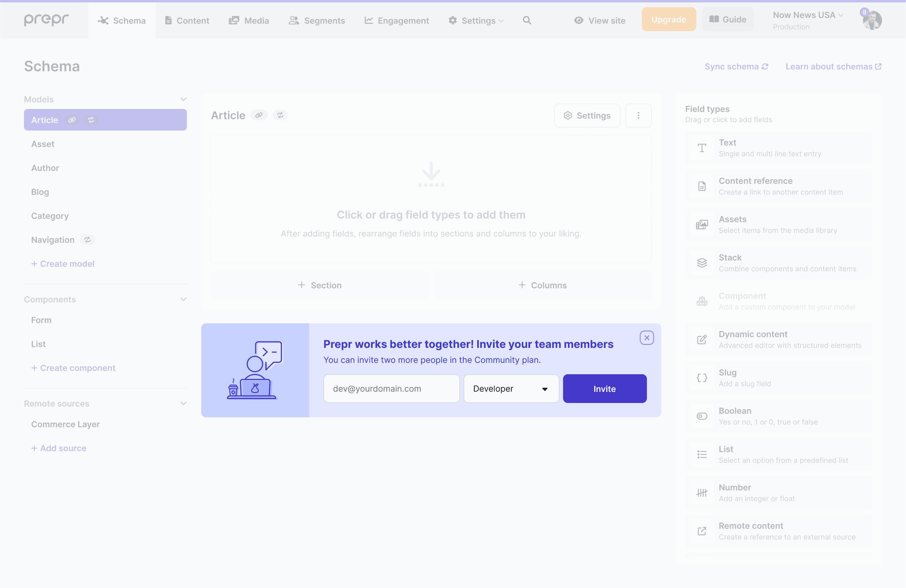The image size is (906, 588).
Task: Open the three-dot more options menu
Action: pyautogui.click(x=638, y=116)
